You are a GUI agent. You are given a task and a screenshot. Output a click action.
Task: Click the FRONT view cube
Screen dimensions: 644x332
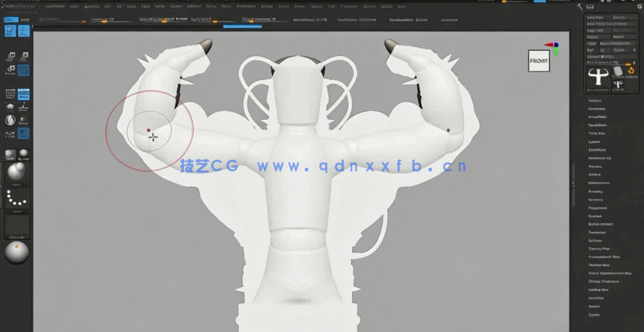coord(539,61)
